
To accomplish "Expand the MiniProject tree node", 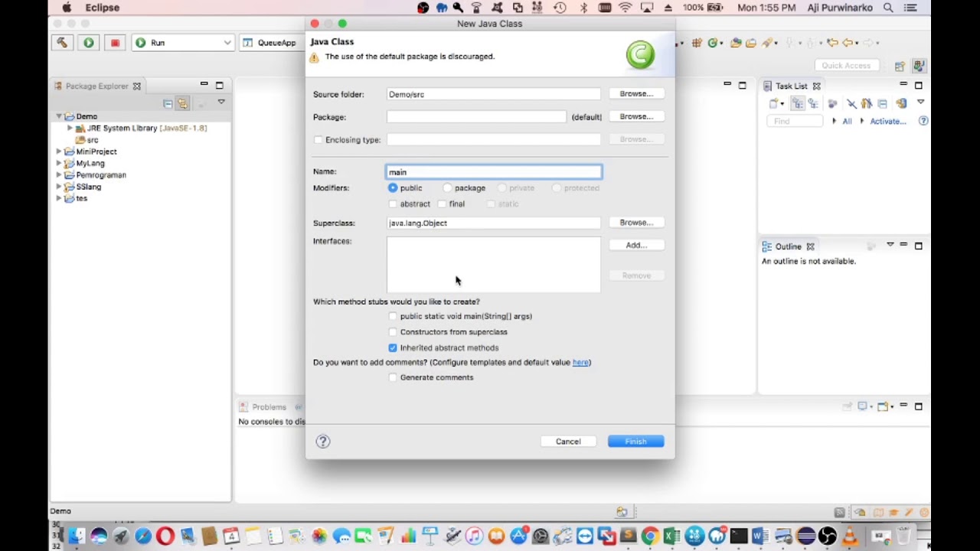I will [59, 152].
